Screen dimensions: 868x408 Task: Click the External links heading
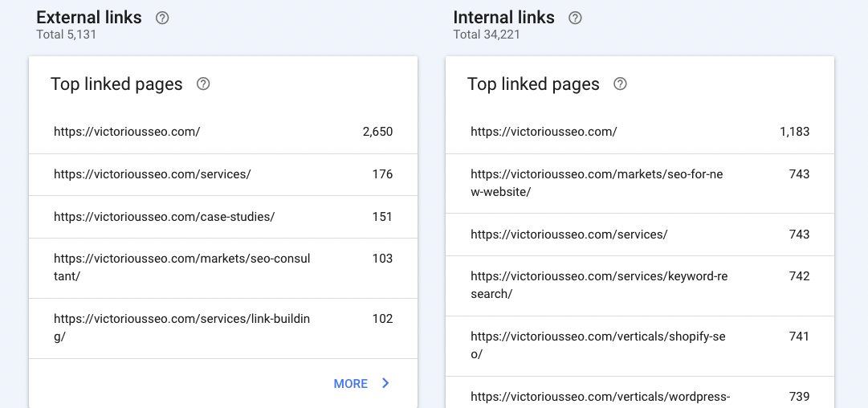pos(89,17)
